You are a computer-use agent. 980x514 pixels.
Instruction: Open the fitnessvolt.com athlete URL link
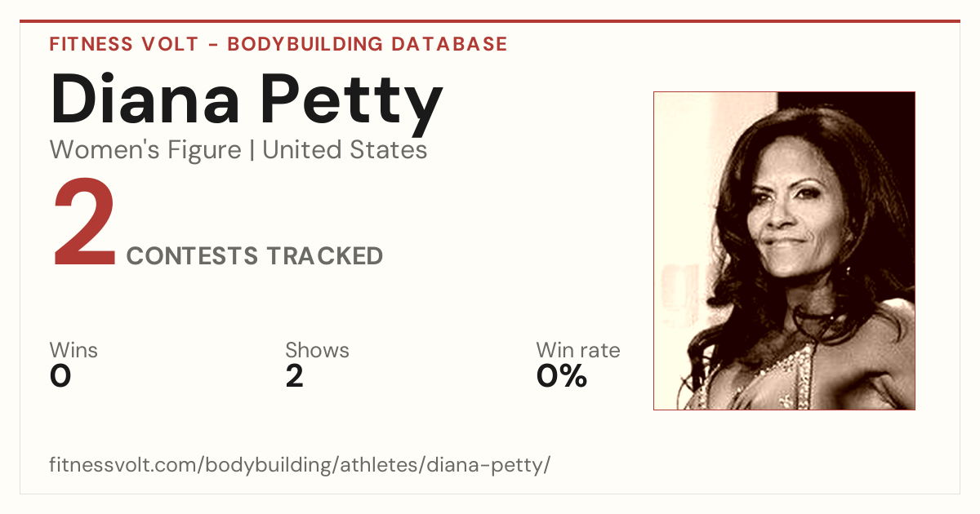(300, 466)
